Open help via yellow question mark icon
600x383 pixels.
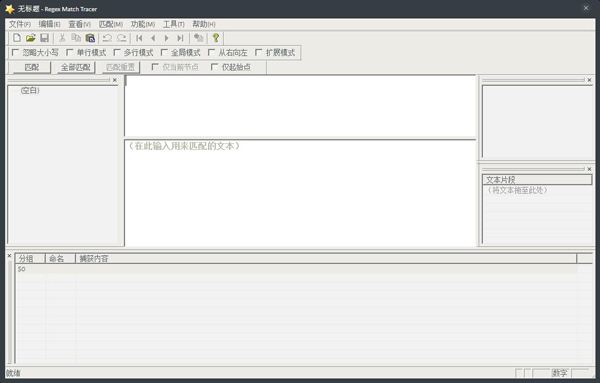point(216,38)
